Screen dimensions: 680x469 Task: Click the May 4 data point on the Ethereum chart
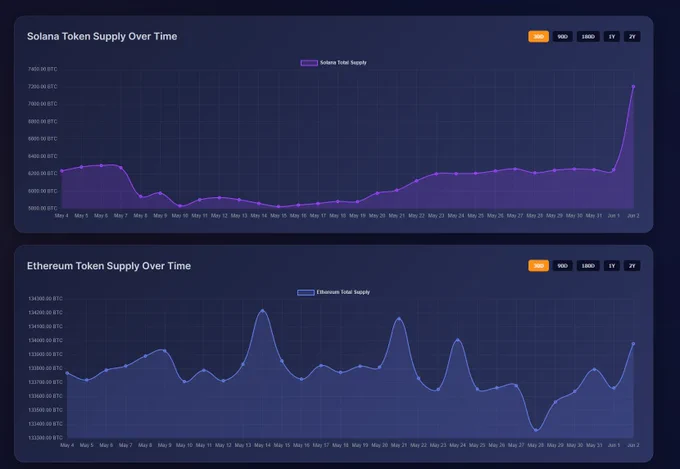[x=67, y=373]
